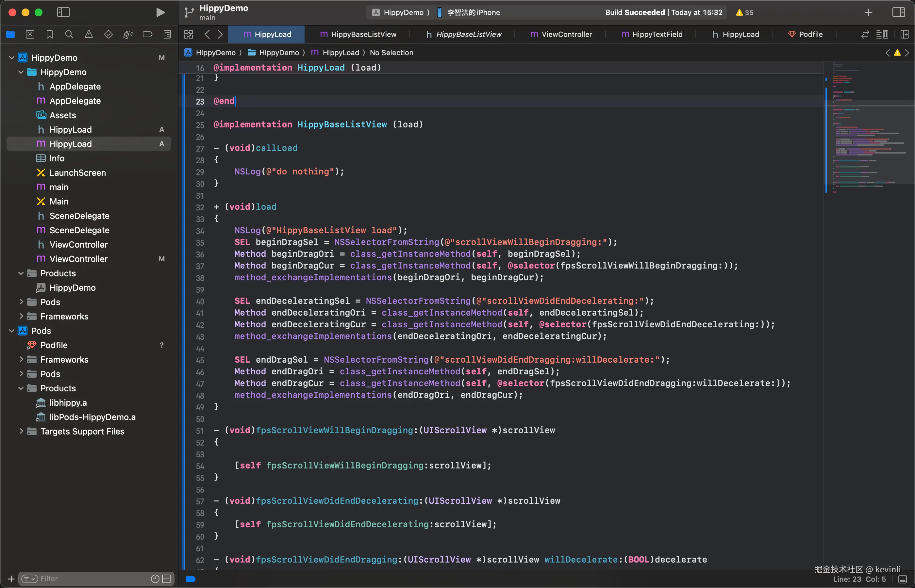Switch to the ViewController tab
915x588 pixels.
561,34
